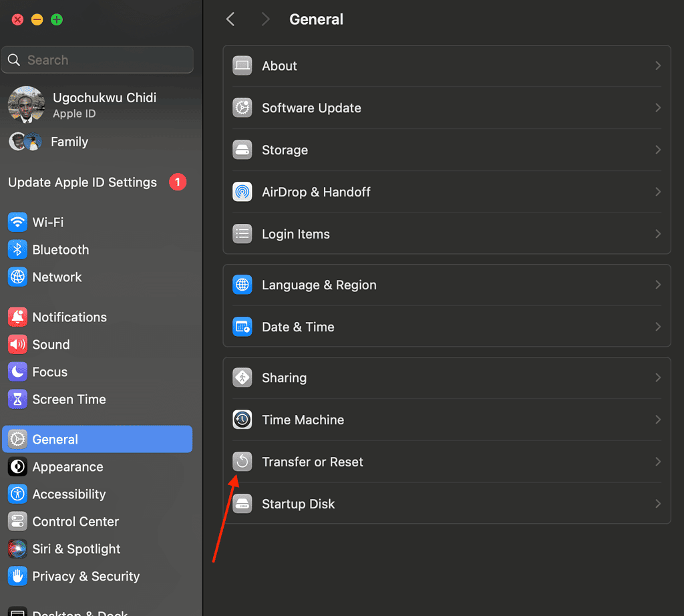Select Siri & Spotlight sidebar item

[x=76, y=549]
